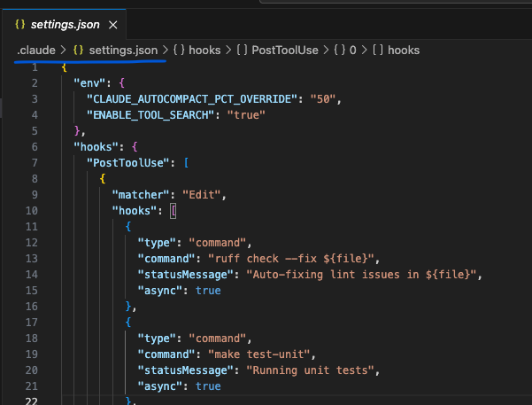Screen dimensions: 532x405
Task: Expand breadcrumb chevron after settings.json
Action: (166, 51)
